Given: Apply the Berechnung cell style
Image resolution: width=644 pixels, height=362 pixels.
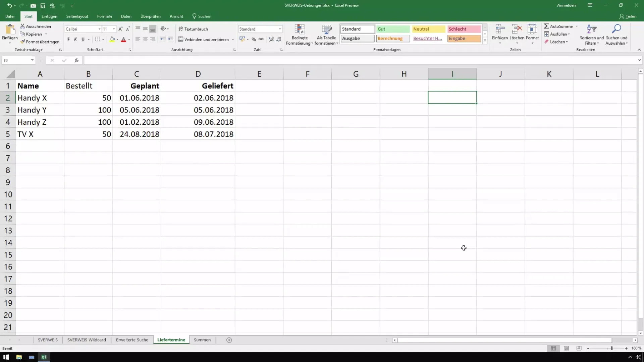Looking at the screenshot, I should (x=393, y=39).
